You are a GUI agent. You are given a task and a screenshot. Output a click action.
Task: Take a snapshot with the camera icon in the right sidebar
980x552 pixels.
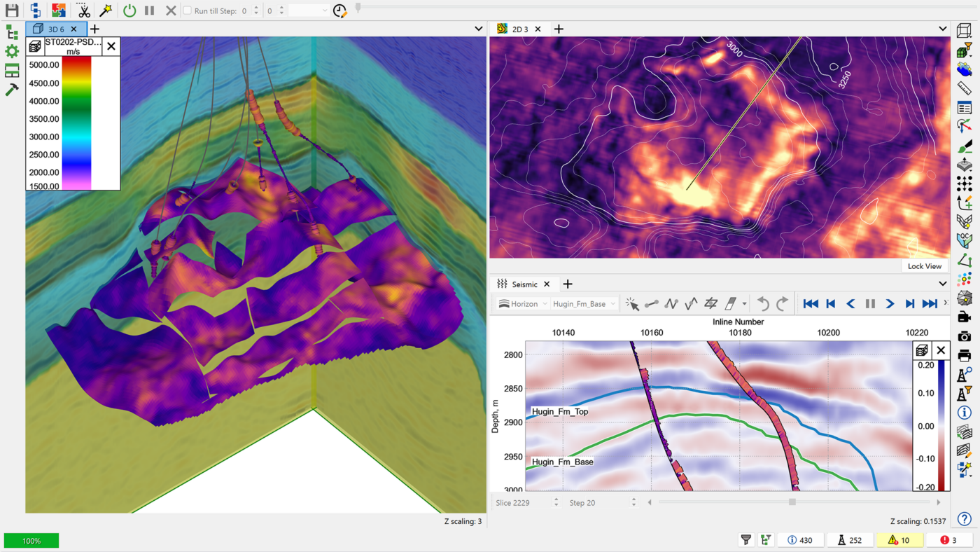[965, 336]
